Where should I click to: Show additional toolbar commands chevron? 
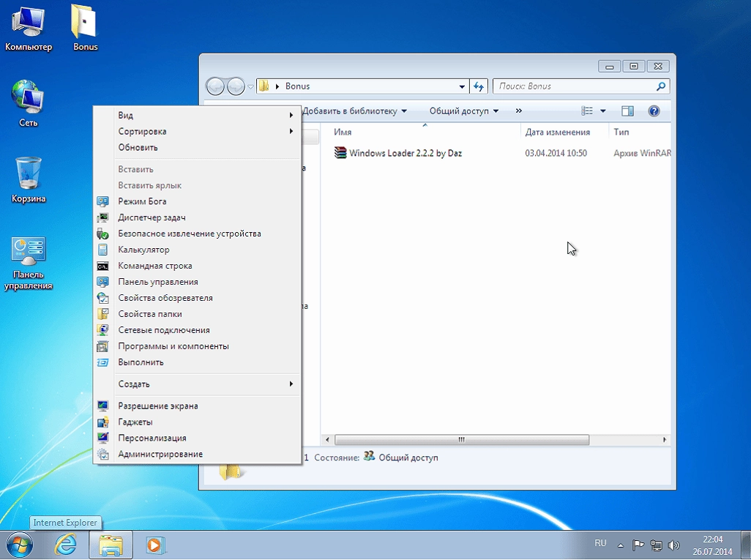[x=519, y=111]
